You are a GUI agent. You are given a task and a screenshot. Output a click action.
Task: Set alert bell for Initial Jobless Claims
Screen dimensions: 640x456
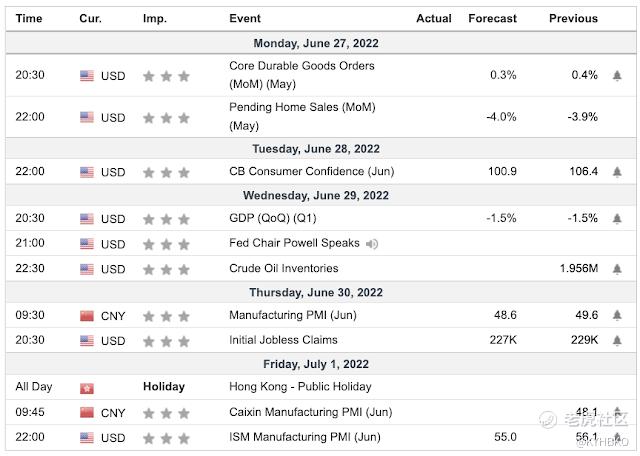tap(617, 340)
